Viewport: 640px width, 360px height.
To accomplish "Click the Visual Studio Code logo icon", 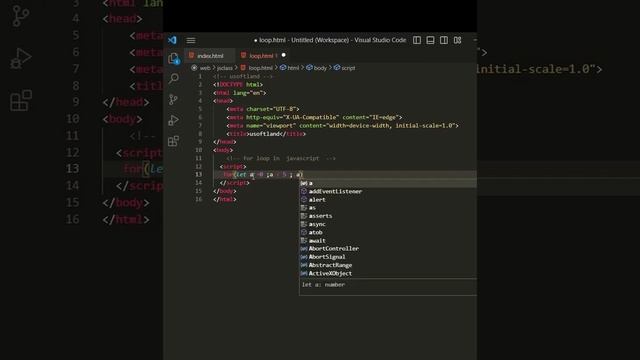I will coord(172,40).
